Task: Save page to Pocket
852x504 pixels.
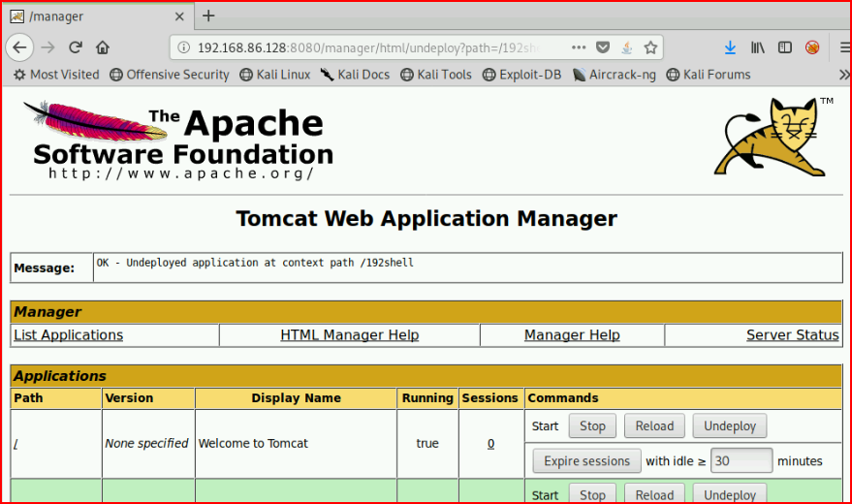Action: (603, 47)
